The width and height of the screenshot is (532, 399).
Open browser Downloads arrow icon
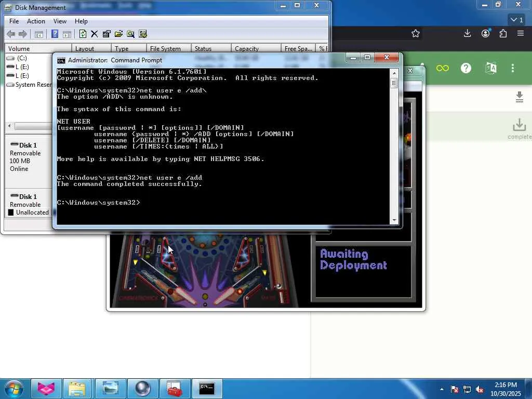coord(467,33)
